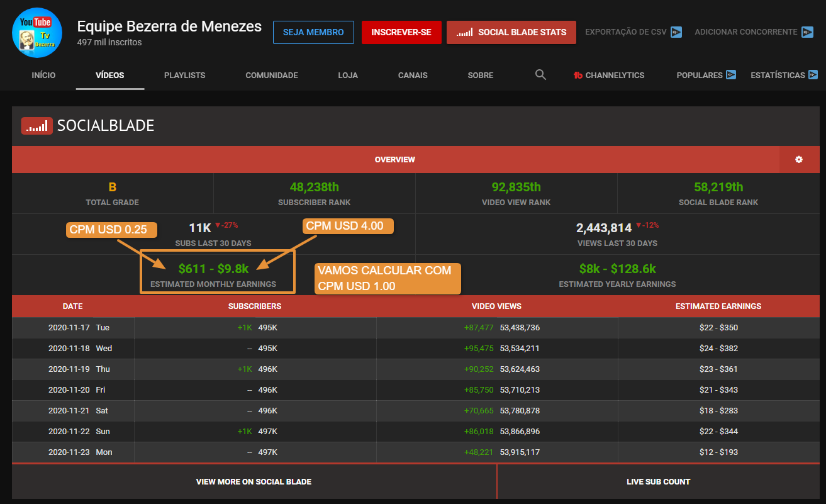Click earnings cell $24 - $382
The image size is (826, 504).
718,348
